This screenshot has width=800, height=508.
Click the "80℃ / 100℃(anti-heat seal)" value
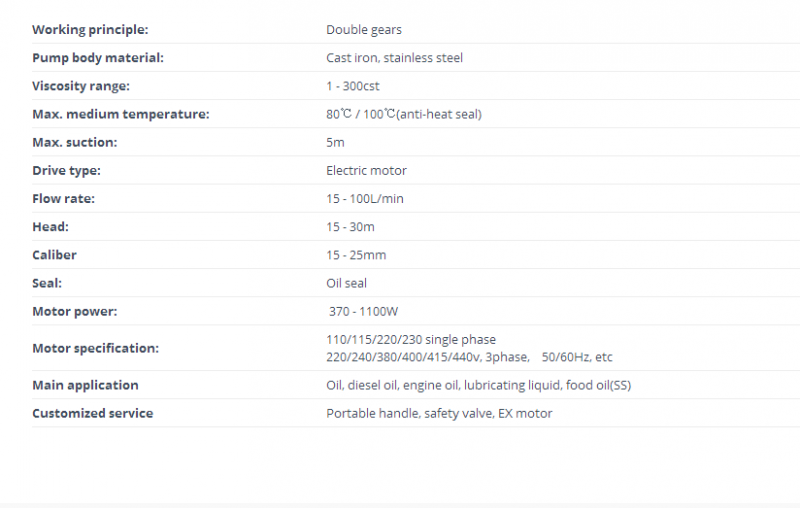[x=403, y=114]
